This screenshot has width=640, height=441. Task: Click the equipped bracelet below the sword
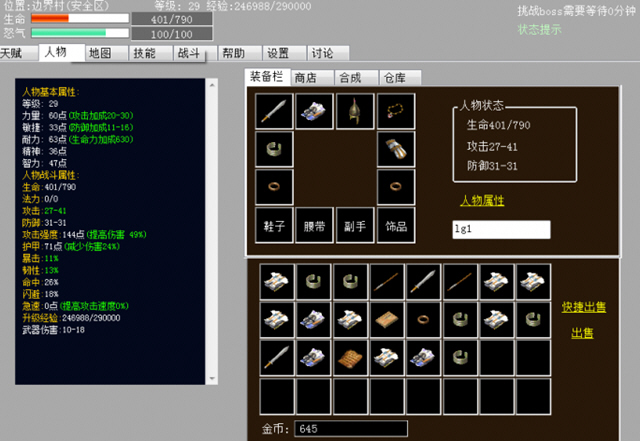tap(273, 149)
